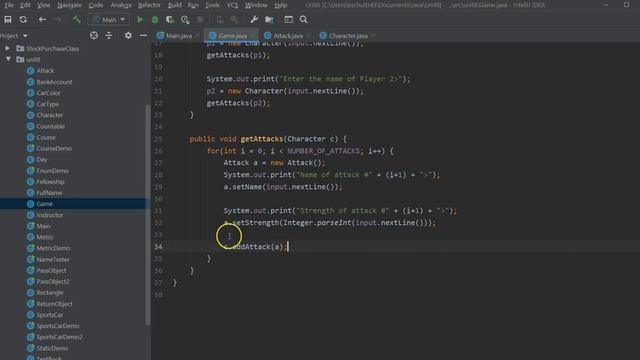
Task: Click the Project panel vertical scrollbar
Action: tap(148, 215)
